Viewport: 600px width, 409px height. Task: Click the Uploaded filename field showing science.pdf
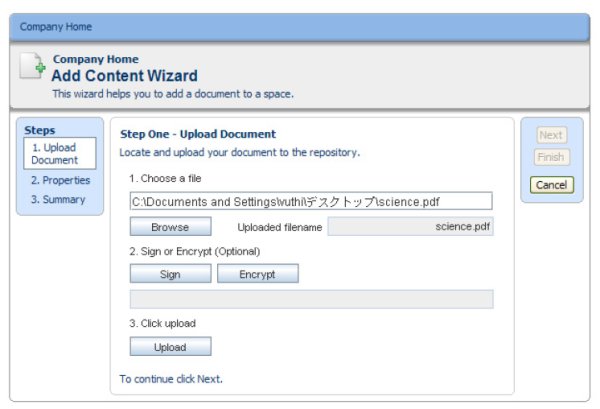pos(410,226)
